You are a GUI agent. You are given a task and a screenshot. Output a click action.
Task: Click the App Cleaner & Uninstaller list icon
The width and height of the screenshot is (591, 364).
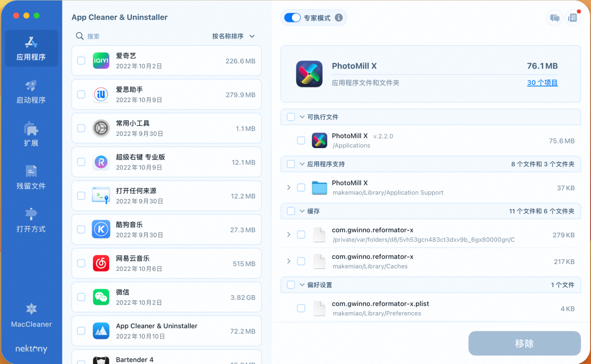coord(101,331)
